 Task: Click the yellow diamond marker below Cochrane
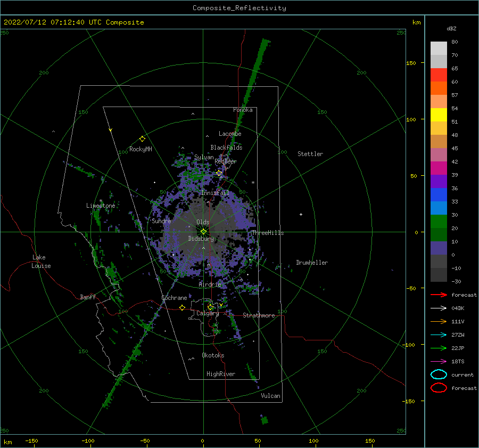pos(182,307)
